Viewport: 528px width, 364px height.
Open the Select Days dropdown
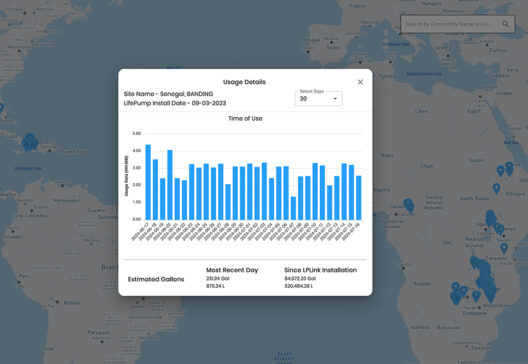coord(319,99)
